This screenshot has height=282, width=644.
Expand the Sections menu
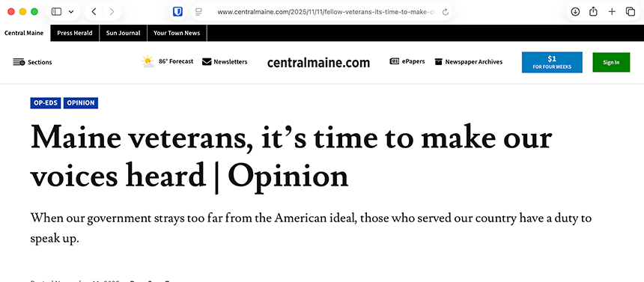(x=32, y=62)
